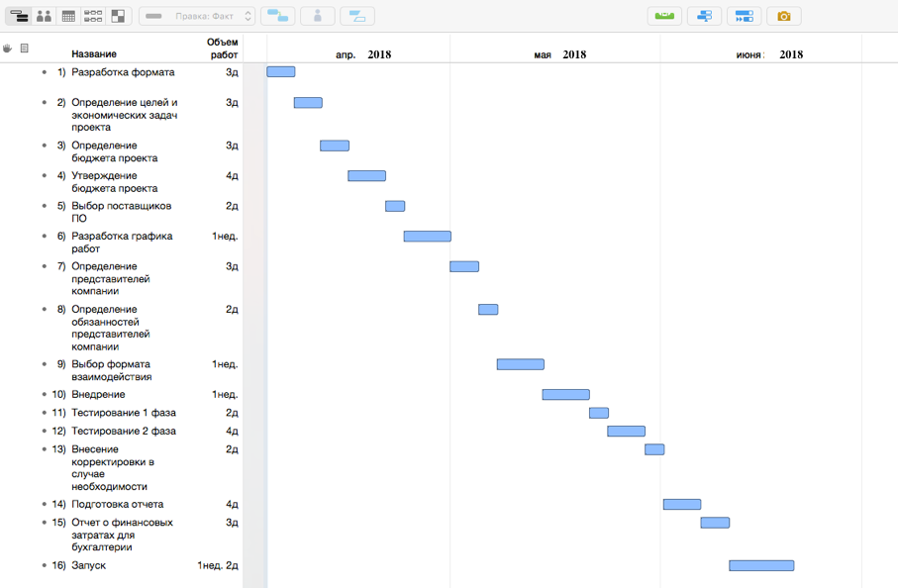Click the '1нед.' effort of Внедрение
Viewport: 898px width, 588px height.
click(225, 395)
